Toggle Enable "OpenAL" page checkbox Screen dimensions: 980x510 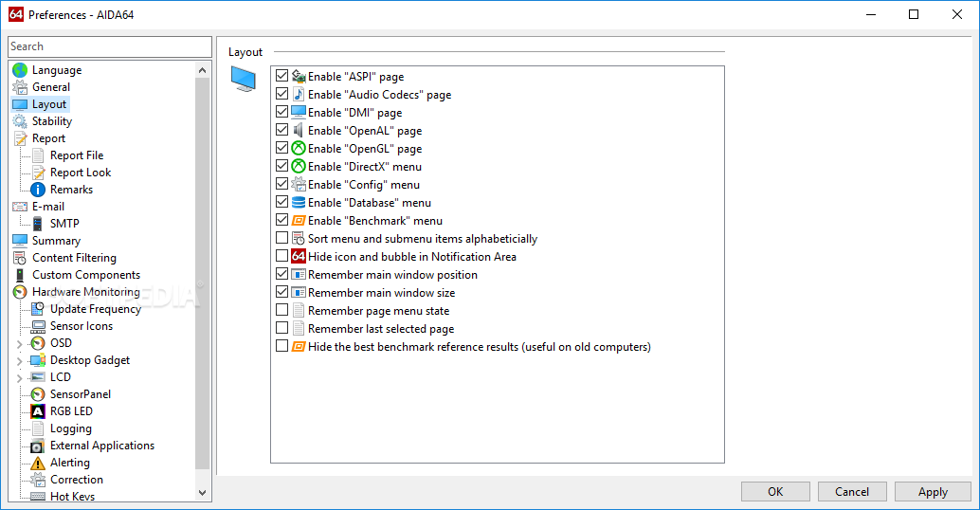281,130
